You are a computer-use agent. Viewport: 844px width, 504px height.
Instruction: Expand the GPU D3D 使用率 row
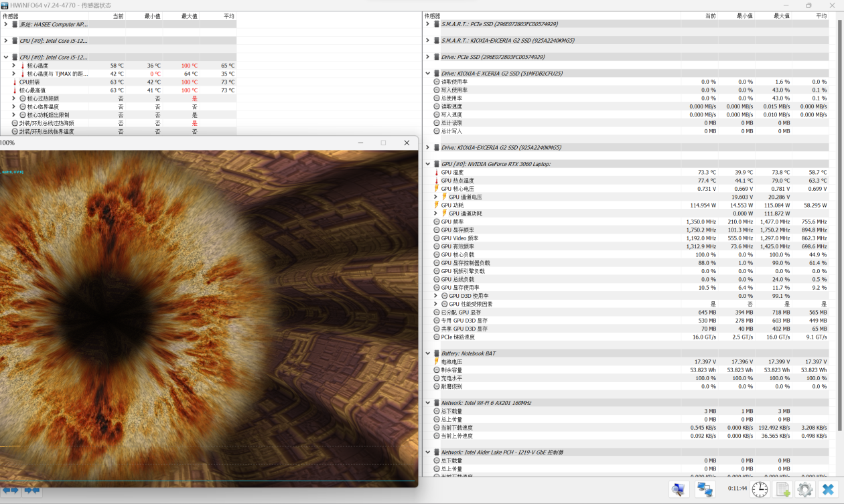(x=436, y=296)
